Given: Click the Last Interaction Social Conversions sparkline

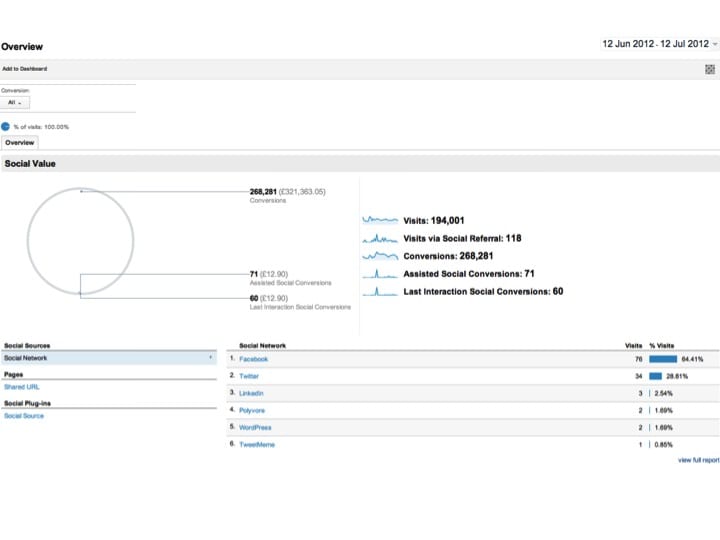Looking at the screenshot, I should click(379, 292).
